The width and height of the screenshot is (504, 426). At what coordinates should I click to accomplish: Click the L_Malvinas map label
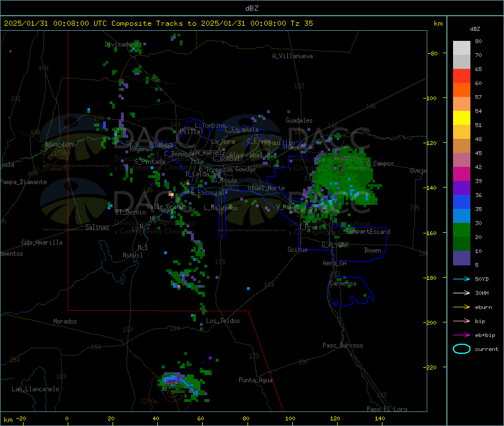tap(221, 208)
